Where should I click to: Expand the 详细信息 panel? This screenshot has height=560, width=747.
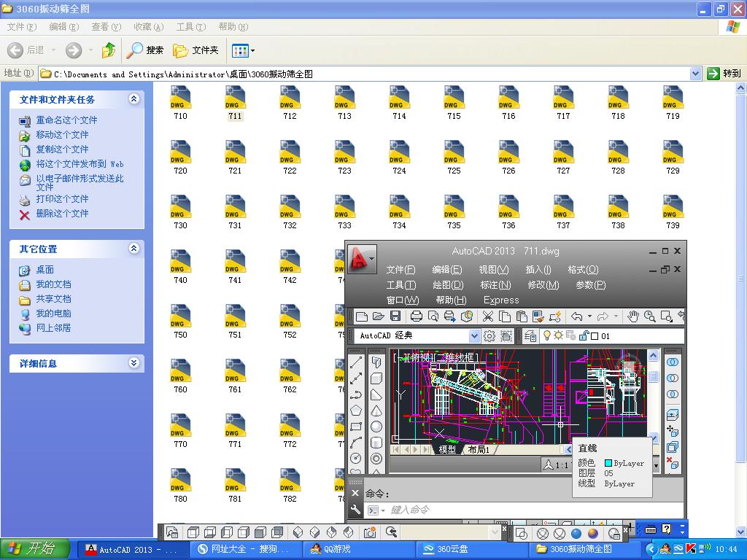(x=133, y=363)
